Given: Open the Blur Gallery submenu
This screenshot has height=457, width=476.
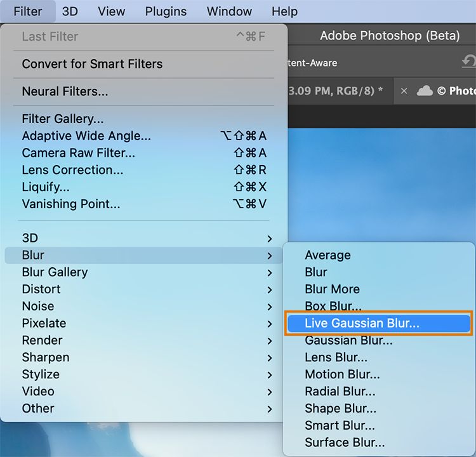Looking at the screenshot, I should pyautogui.click(x=55, y=272).
